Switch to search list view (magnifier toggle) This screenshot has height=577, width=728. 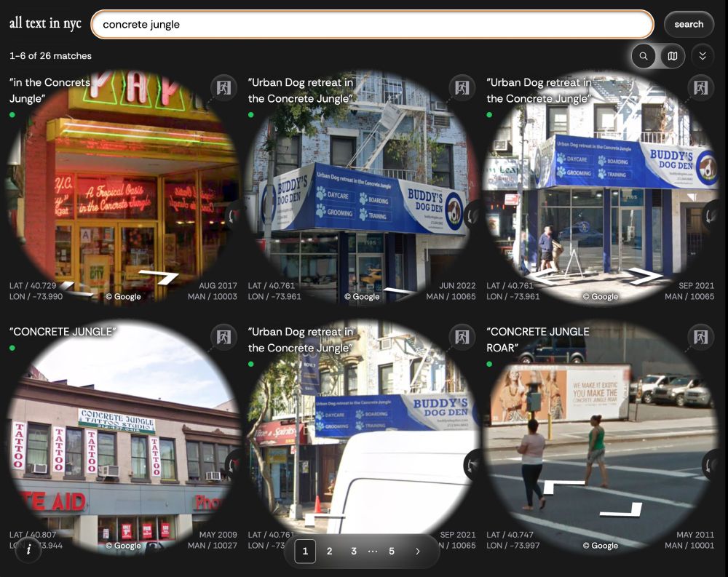[644, 56]
